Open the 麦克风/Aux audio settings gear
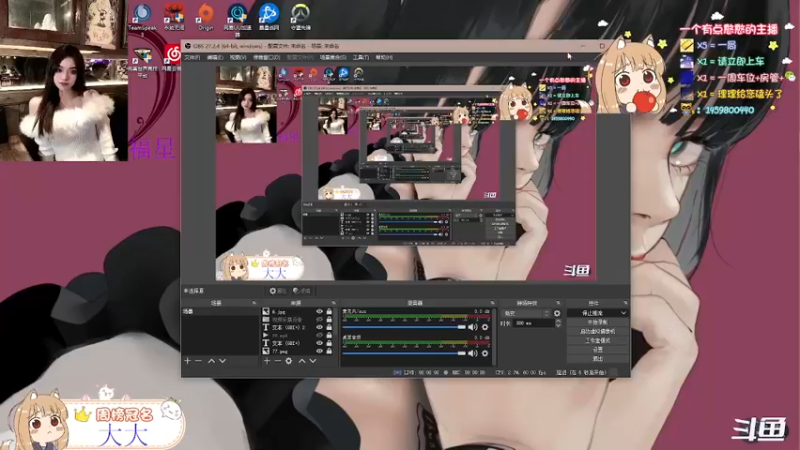This screenshot has height=450, width=800. tap(485, 327)
